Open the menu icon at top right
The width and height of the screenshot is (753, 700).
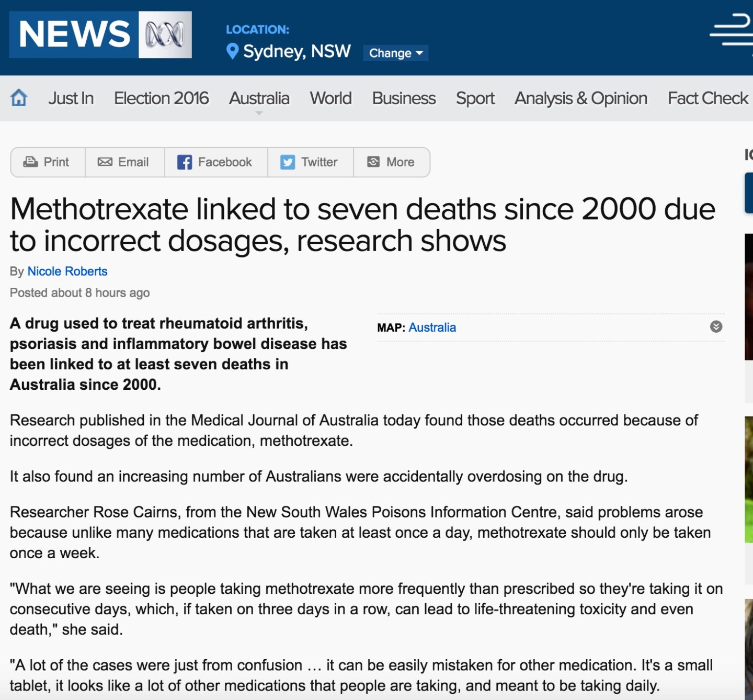tap(732, 30)
